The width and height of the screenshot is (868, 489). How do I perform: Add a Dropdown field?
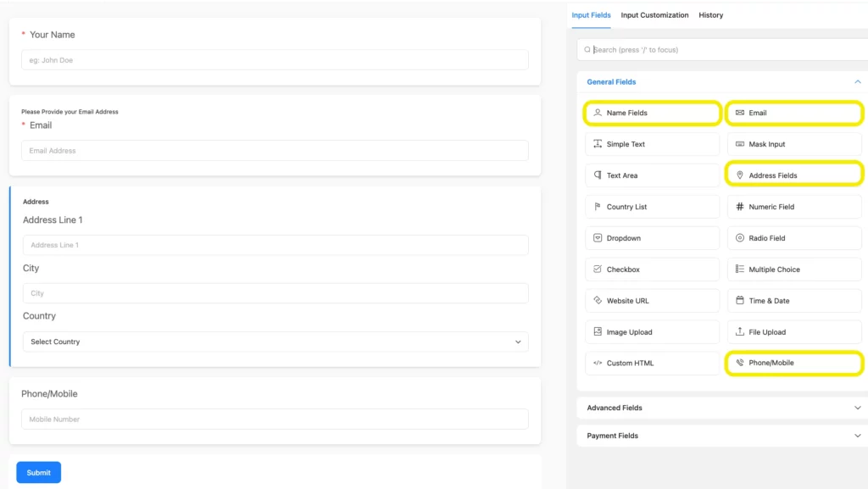pos(653,238)
